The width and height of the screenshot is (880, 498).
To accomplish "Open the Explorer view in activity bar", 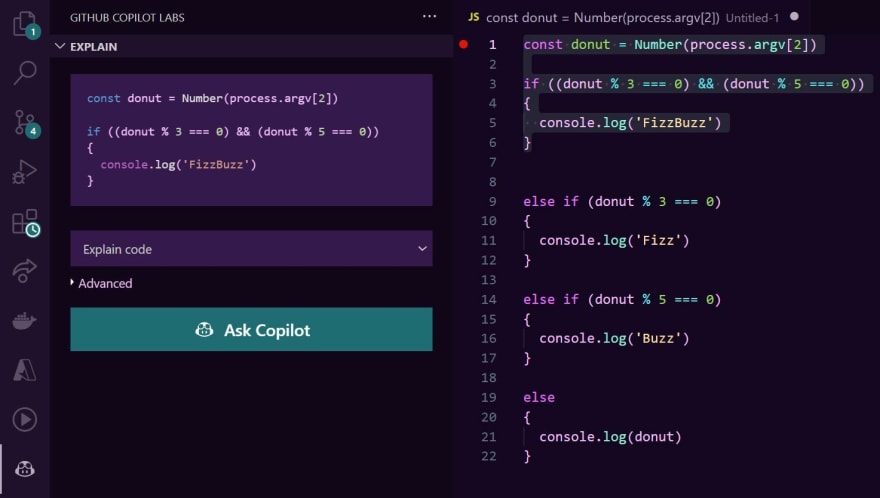I will [x=25, y=25].
